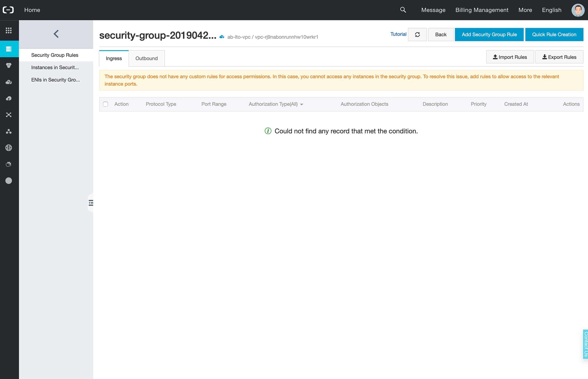588x379 pixels.
Task: Click the Priority column header
Action: point(479,104)
